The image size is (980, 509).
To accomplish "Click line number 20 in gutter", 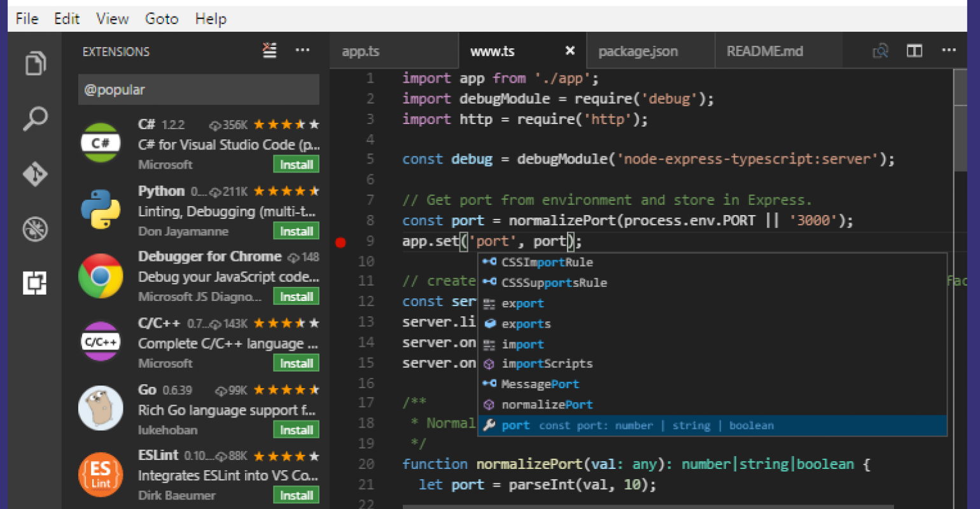I will click(366, 464).
